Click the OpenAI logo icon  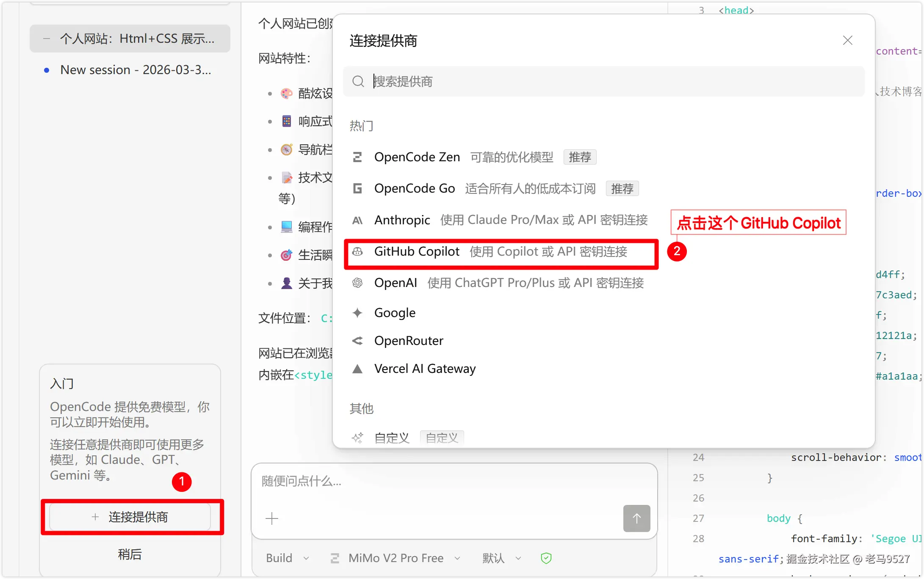coord(357,283)
